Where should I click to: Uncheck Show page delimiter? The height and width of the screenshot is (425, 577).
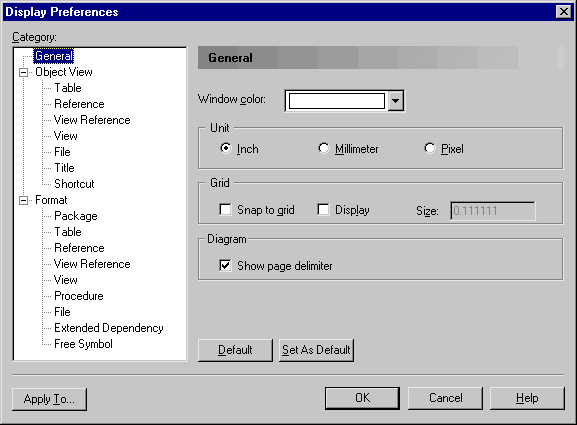point(225,265)
